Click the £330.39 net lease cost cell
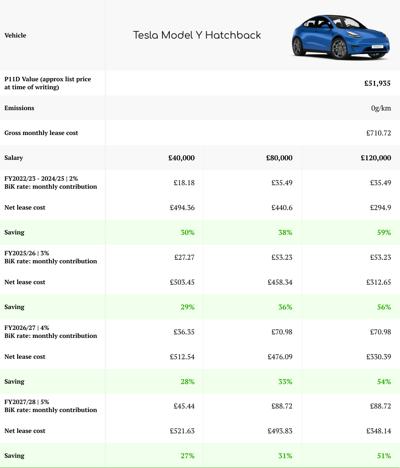The height and width of the screenshot is (468, 400). [379, 357]
